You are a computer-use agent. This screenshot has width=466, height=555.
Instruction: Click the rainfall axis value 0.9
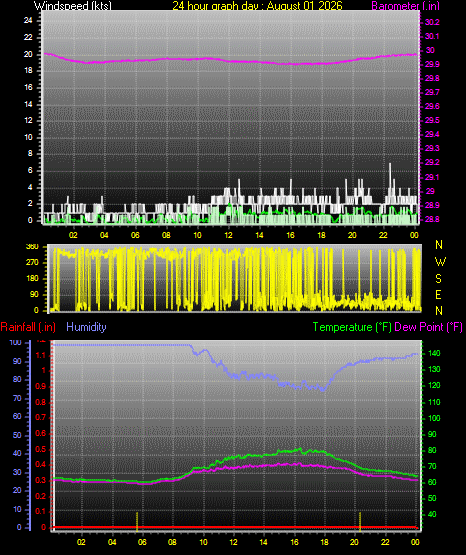(41, 386)
